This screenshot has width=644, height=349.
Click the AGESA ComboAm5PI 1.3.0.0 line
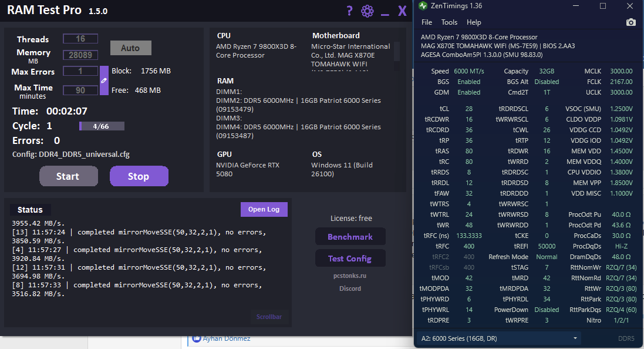(481, 55)
